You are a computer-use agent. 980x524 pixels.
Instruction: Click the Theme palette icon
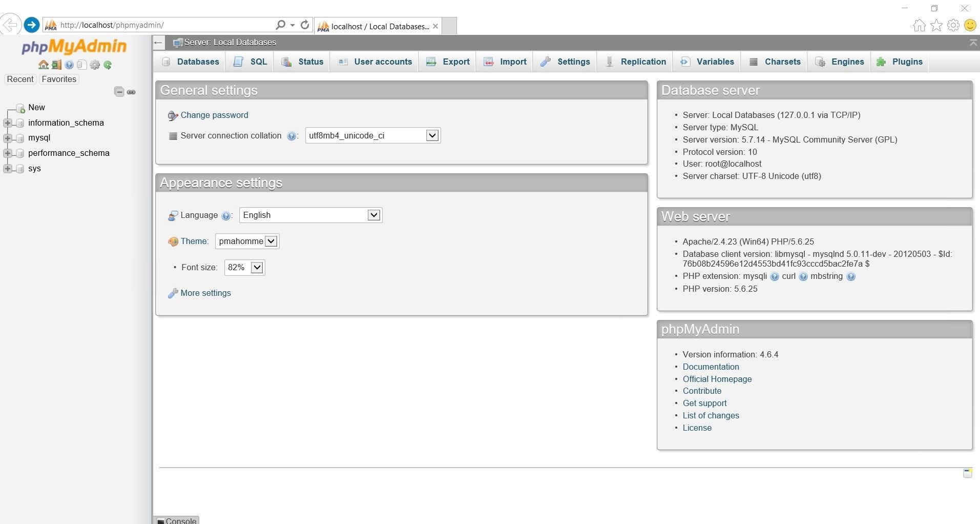coord(173,241)
